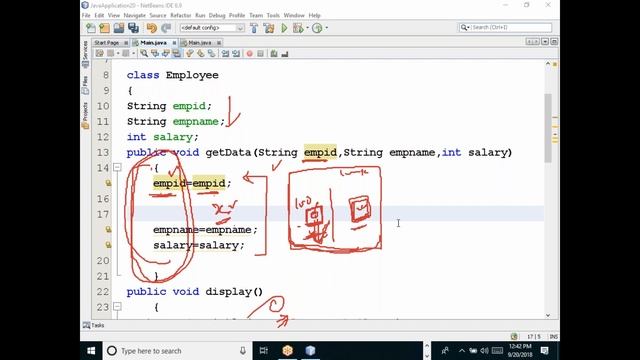The height and width of the screenshot is (360, 640).
Task: Click the Shift Line Left icon
Action: tap(225, 53)
